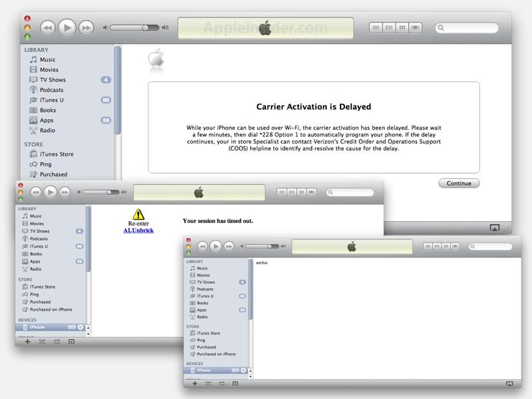Click Next button in echo window
532x399 pixels.
tap(229, 246)
